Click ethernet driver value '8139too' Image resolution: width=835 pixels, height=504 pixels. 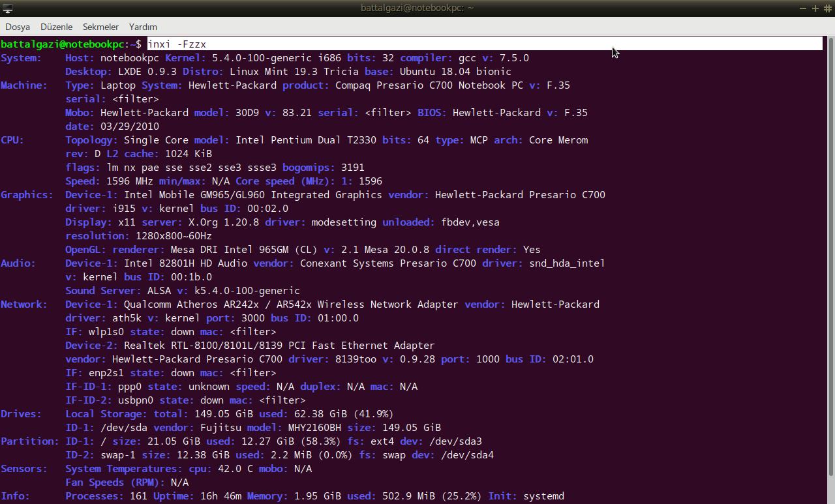pyautogui.click(x=356, y=359)
